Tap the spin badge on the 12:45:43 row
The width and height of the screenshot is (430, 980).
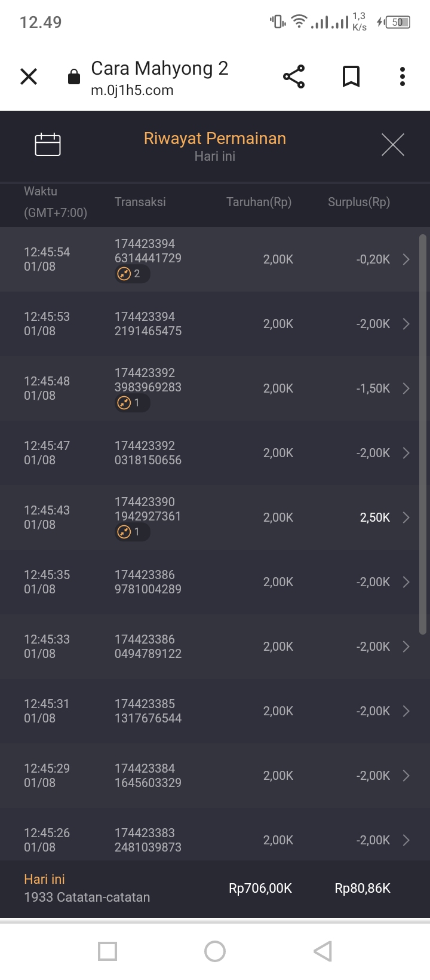[132, 532]
